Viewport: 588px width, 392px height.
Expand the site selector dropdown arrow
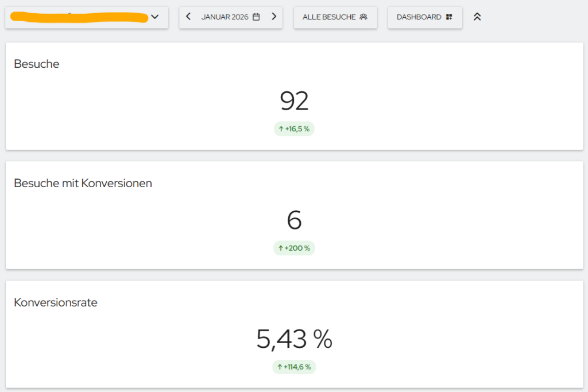[155, 17]
